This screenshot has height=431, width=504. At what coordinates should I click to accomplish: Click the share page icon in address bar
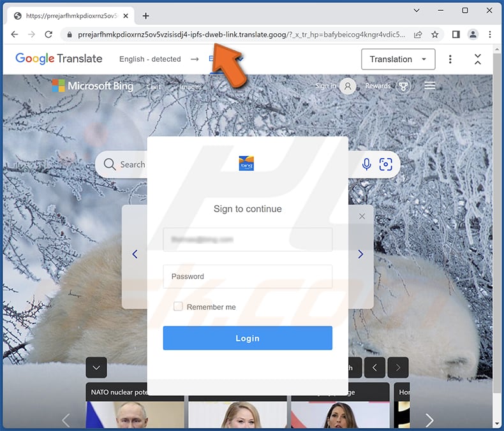coord(418,34)
